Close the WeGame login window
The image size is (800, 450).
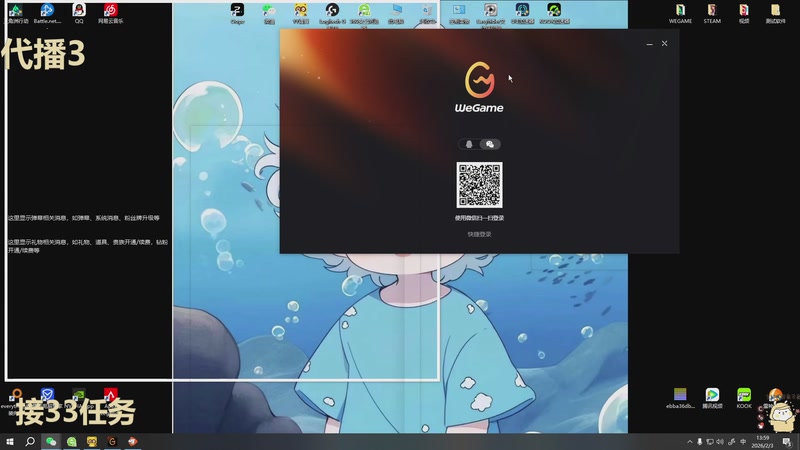664,43
